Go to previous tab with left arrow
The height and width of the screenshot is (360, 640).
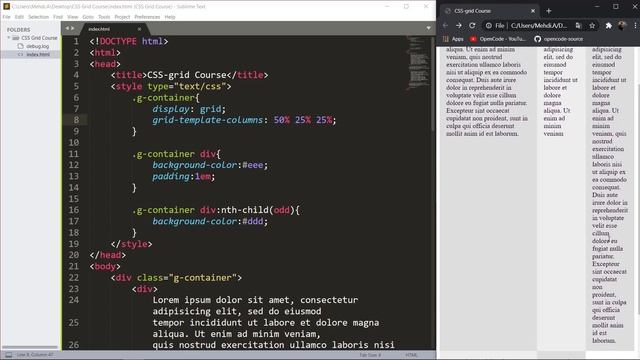coord(68,28)
